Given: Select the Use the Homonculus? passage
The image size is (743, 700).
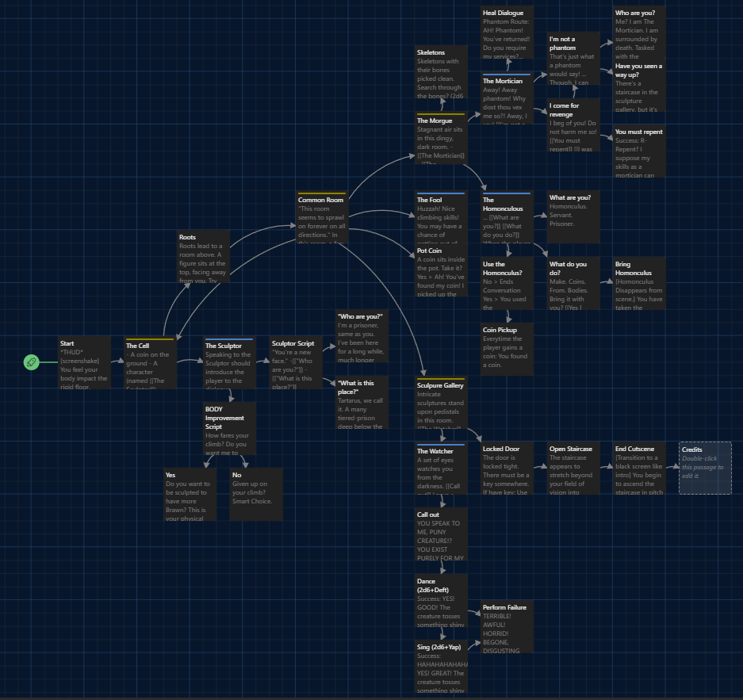Looking at the screenshot, I should [x=507, y=284].
